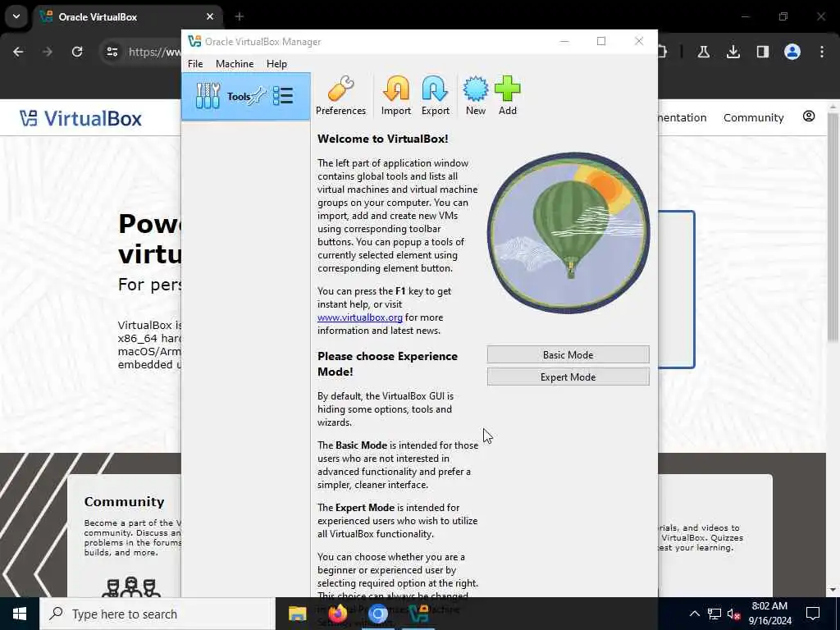The width and height of the screenshot is (840, 630).
Task: Click the browser page vertical scrollbar
Action: tap(833, 226)
